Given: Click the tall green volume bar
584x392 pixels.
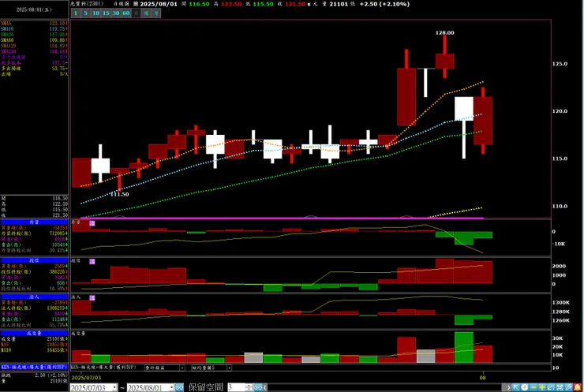Looking at the screenshot, I should point(464,347).
